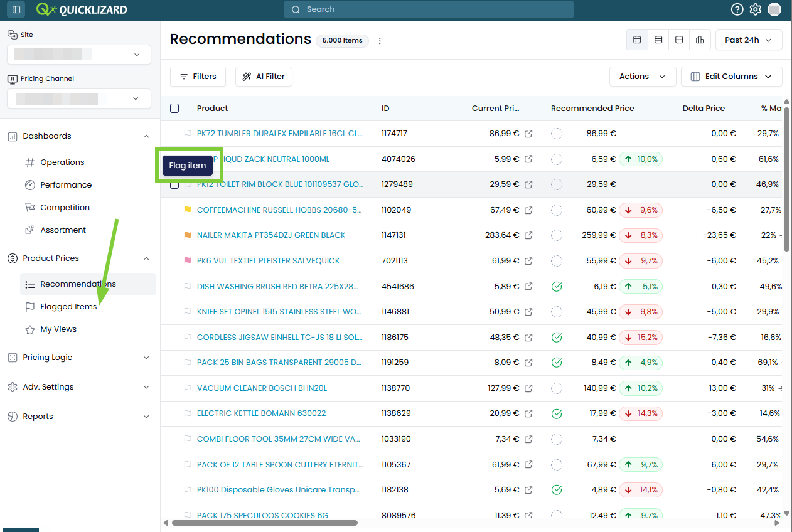The image size is (792, 532).
Task: Open NAILER MAKITA PT354DZJ GREEN BLACK product link
Action: (x=271, y=235)
